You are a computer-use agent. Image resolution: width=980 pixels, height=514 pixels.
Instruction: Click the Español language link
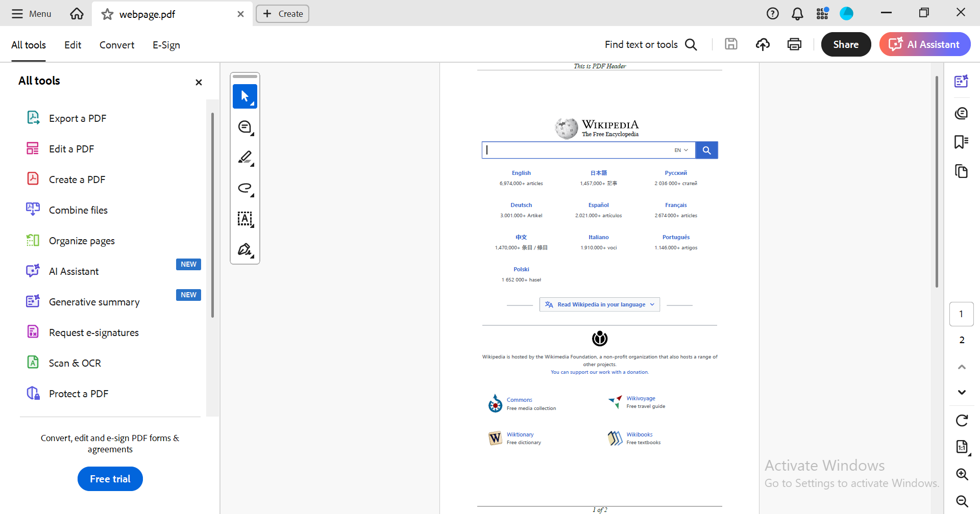(x=598, y=205)
